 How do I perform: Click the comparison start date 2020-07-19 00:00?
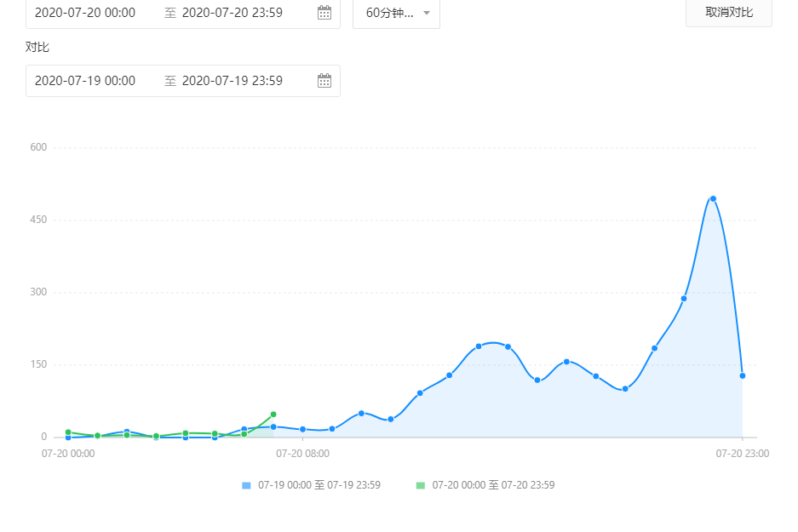tap(85, 81)
